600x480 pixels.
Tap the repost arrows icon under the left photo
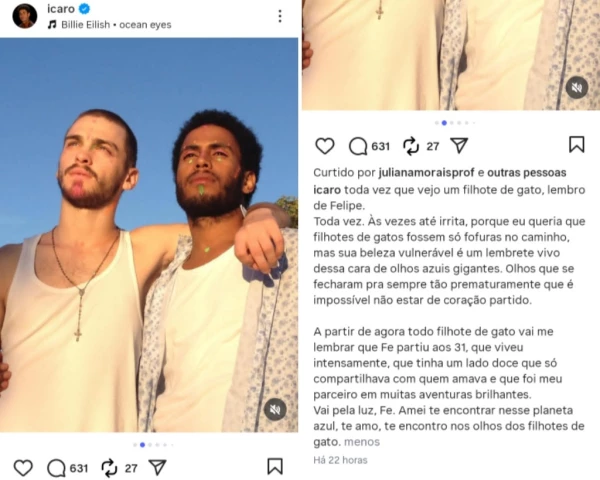[x=109, y=468]
